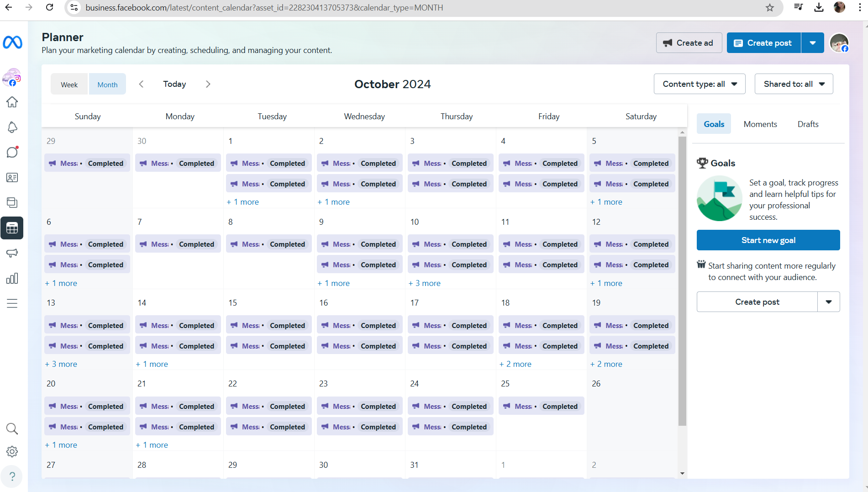Image resolution: width=868 pixels, height=492 pixels.
Task: Go to next month with right chevron
Action: (x=208, y=84)
